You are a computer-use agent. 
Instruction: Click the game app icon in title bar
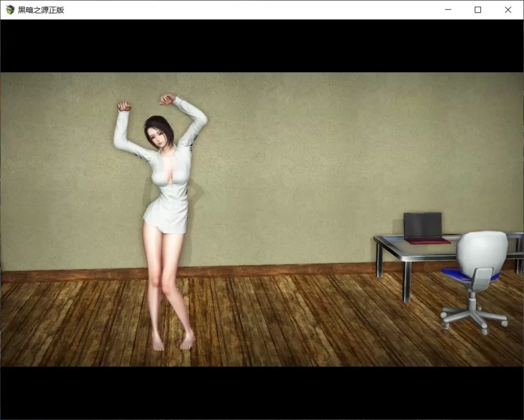click(10, 10)
